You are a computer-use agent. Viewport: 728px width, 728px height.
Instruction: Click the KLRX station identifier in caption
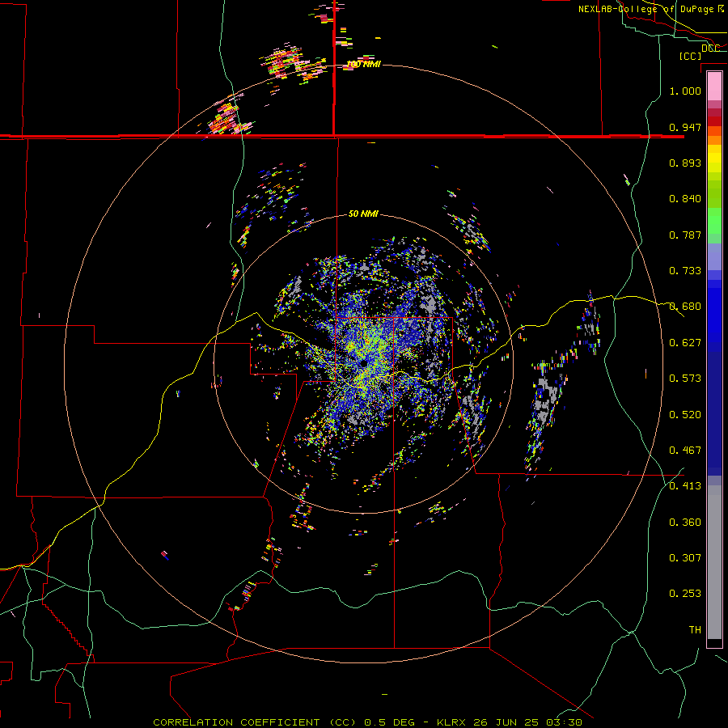coord(452,722)
